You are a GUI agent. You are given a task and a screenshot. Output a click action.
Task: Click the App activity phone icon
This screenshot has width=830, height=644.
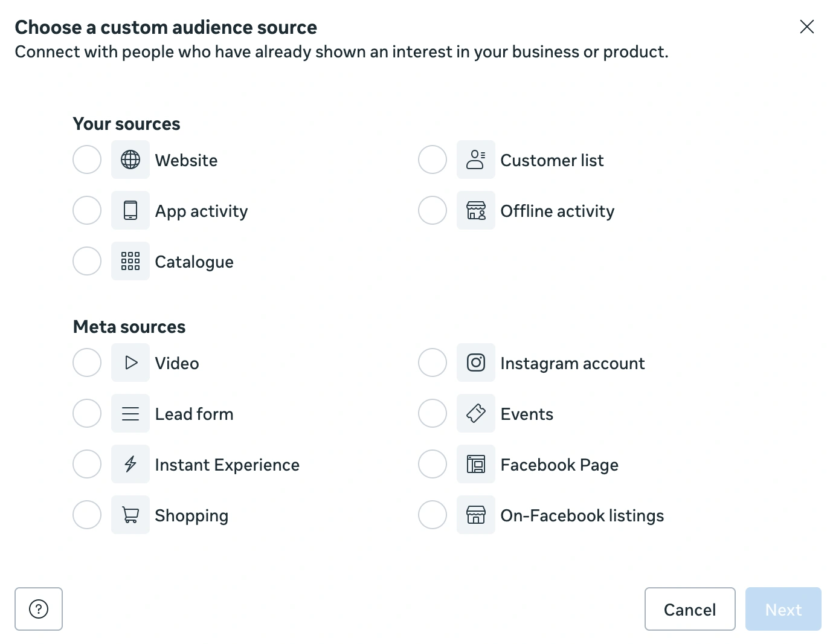(x=130, y=210)
